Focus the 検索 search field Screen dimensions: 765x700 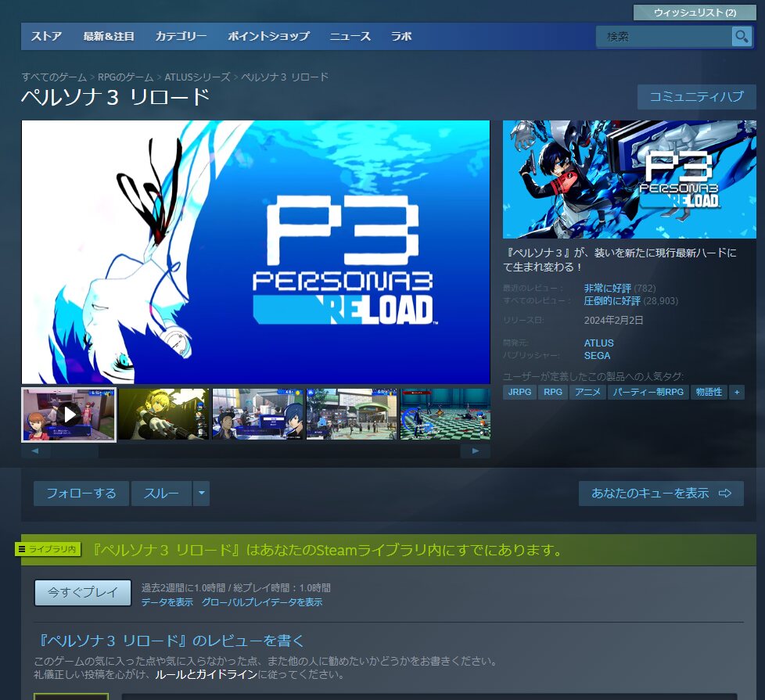coord(664,37)
